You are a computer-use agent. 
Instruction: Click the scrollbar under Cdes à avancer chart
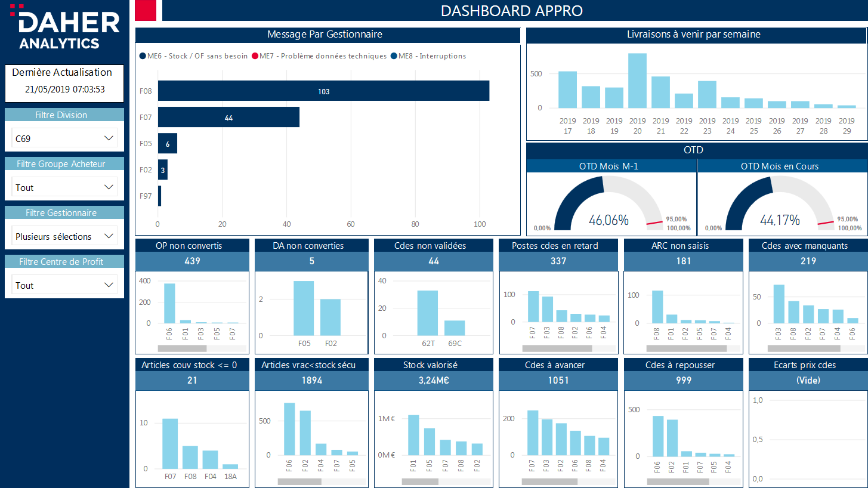click(x=549, y=481)
